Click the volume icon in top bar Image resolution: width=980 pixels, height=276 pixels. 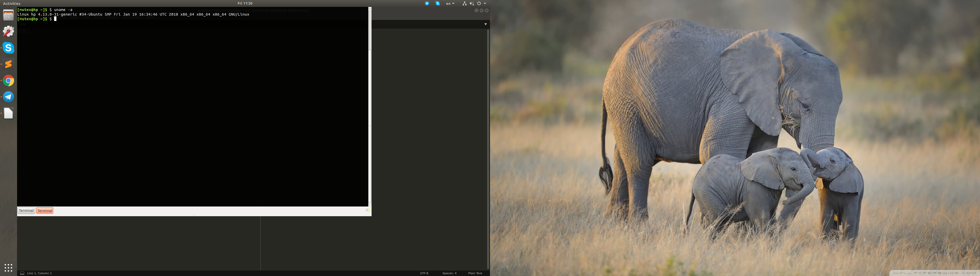pyautogui.click(x=472, y=3)
